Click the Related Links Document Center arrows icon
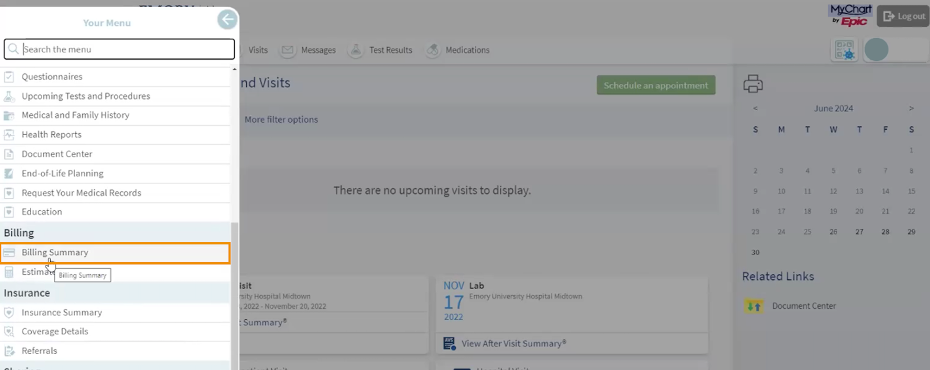The width and height of the screenshot is (930, 370). tap(754, 307)
